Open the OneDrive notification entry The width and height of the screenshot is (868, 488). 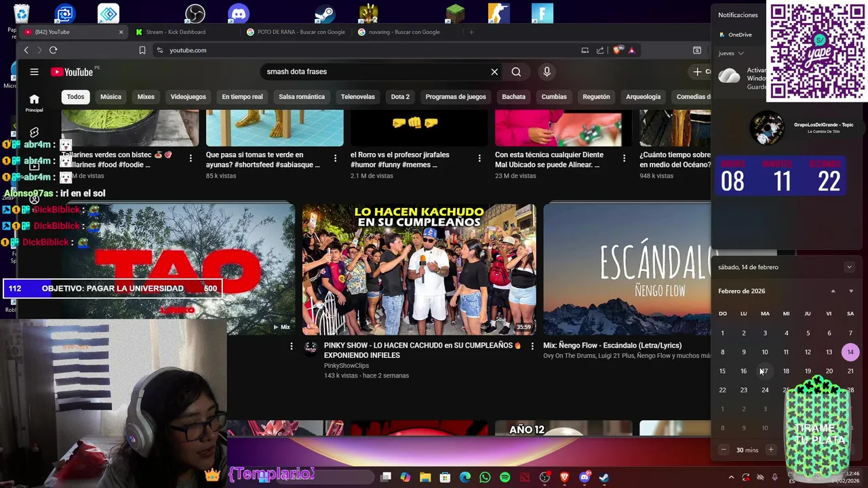tap(735, 35)
